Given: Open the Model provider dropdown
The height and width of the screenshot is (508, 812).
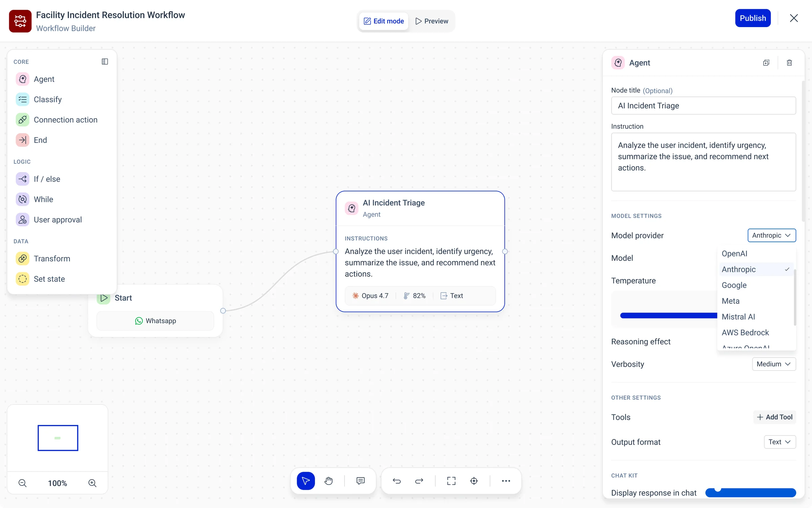Looking at the screenshot, I should (772, 235).
